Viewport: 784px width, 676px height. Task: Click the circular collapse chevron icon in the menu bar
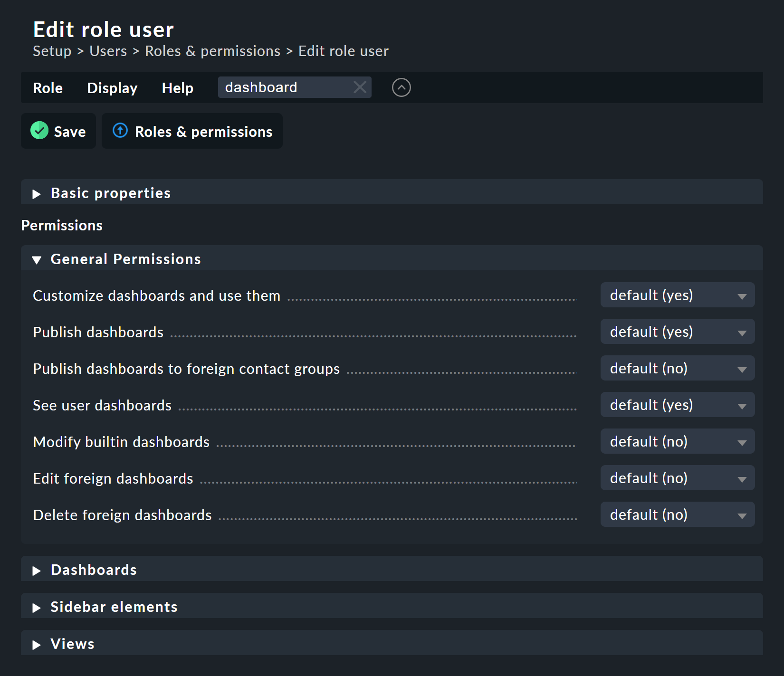(x=402, y=87)
